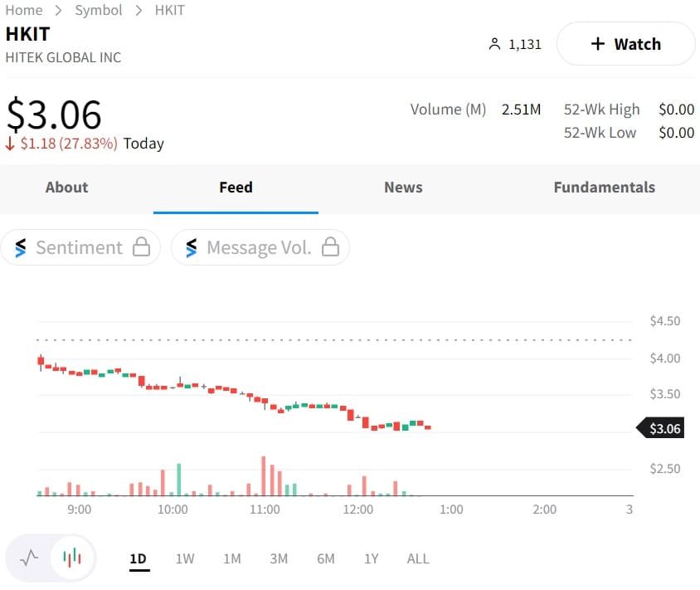Click the red down-arrow price change icon
This screenshot has height=590, width=700.
click(x=10, y=144)
